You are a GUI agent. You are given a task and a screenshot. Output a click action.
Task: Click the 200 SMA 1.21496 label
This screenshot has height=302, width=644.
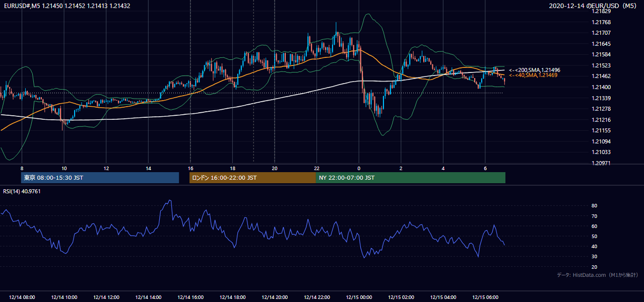tap(535, 70)
